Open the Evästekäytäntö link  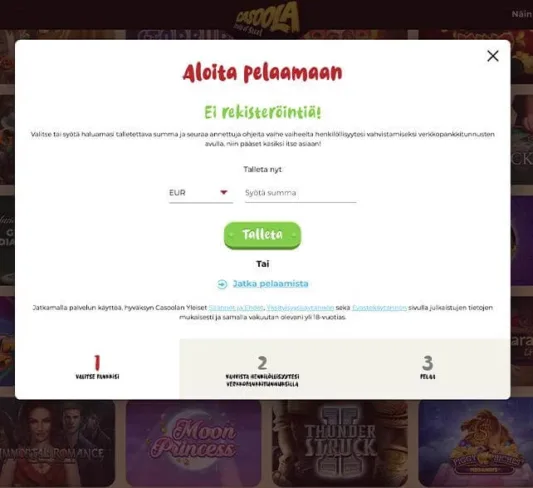click(379, 308)
